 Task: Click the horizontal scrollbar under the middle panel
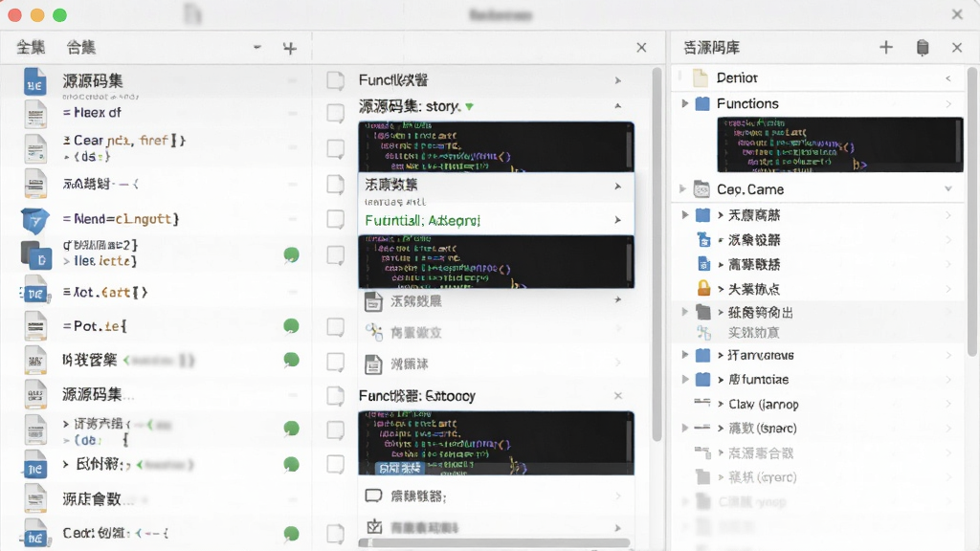[494, 543]
